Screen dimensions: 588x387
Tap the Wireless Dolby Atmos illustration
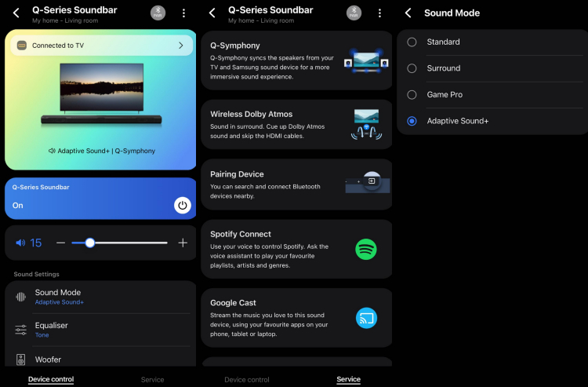tap(366, 124)
